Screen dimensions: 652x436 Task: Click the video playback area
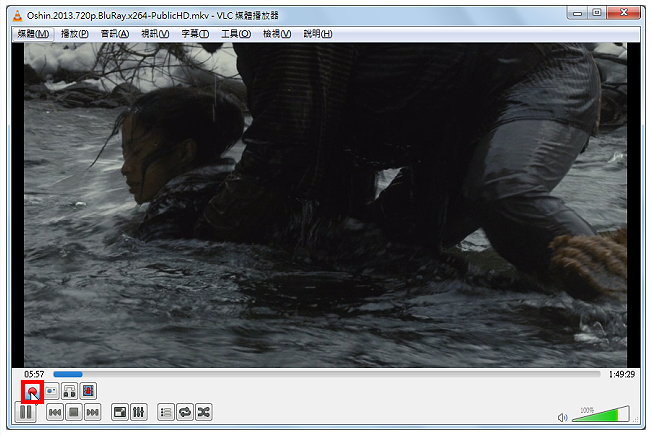coord(326,205)
